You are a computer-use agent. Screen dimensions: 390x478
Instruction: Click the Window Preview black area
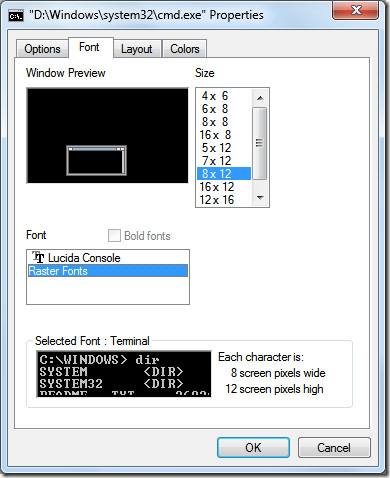tap(108, 136)
